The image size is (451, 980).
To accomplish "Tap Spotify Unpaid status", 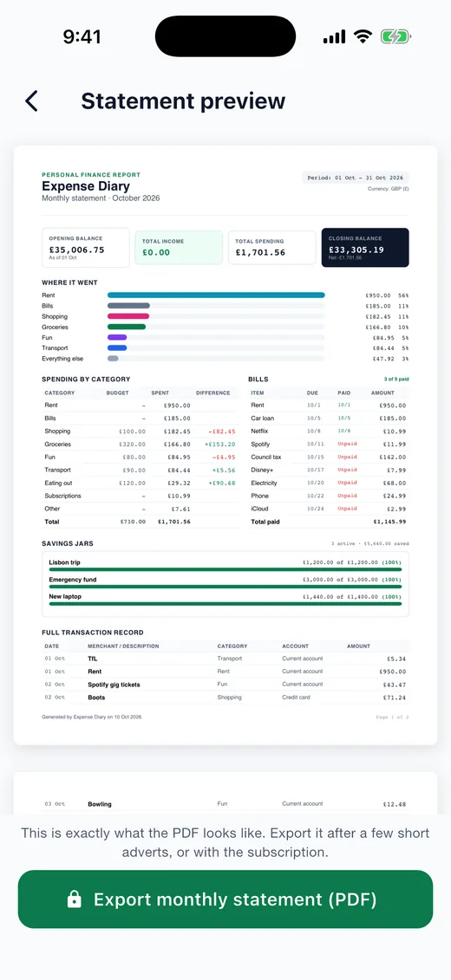I will pyautogui.click(x=347, y=445).
